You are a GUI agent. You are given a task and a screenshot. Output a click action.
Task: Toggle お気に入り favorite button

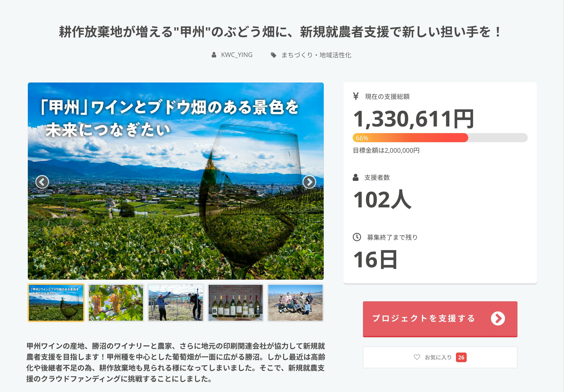[x=438, y=357]
